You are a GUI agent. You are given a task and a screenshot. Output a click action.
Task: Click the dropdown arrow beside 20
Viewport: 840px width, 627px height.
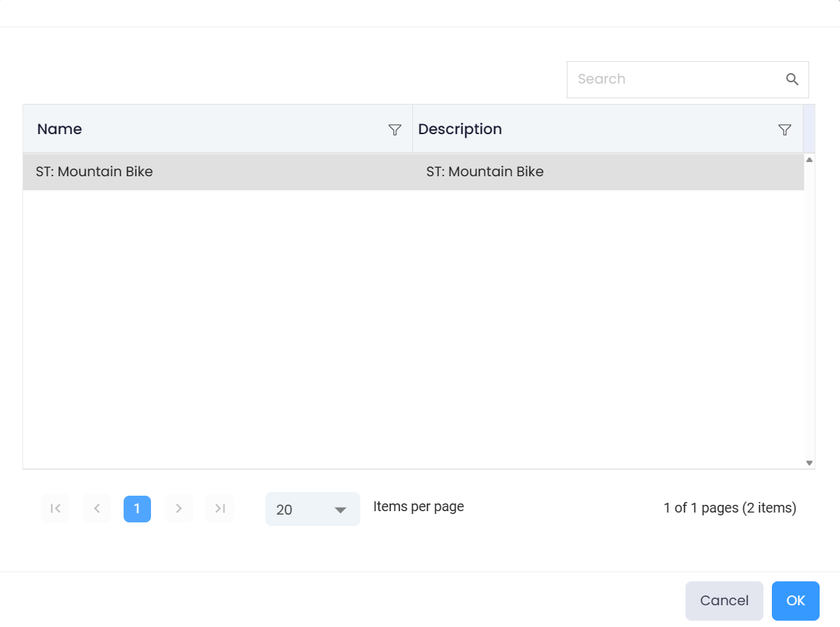click(341, 510)
